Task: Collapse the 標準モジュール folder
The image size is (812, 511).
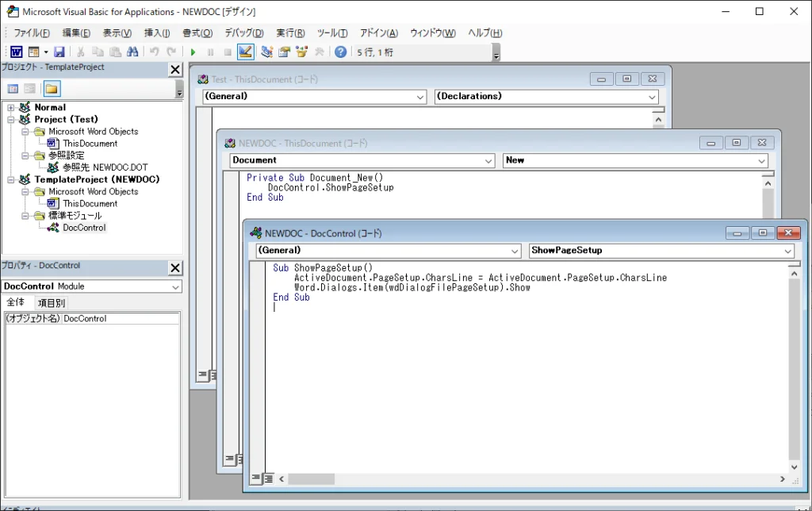Action: pyautogui.click(x=25, y=216)
